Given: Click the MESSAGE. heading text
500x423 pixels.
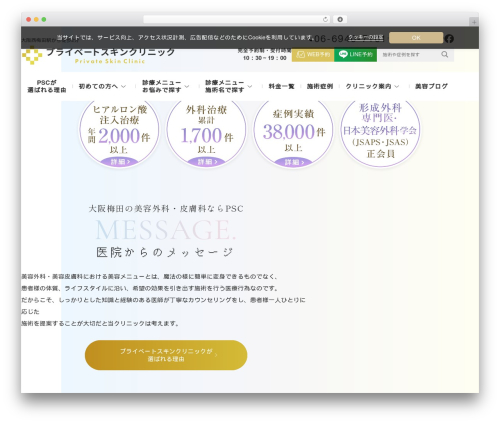Looking at the screenshot, I should 166,230.
